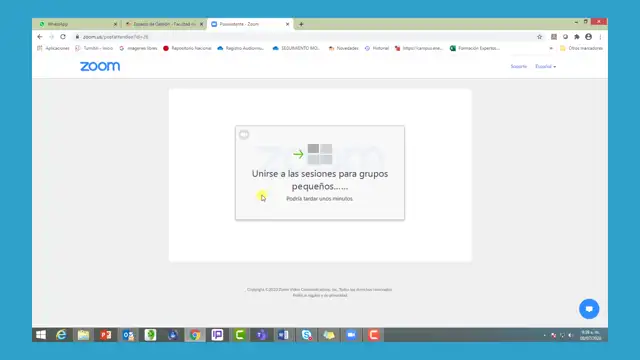Click the small Zoom icon on join dialog
Image resolution: width=640 pixels, height=360 pixels.
(244, 135)
